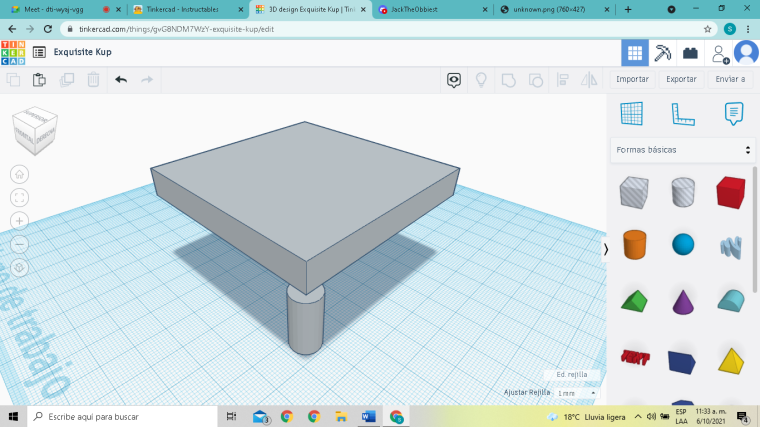Viewport: 760px width, 427px height.
Task: Select the Ruler tool icon
Action: click(x=683, y=114)
